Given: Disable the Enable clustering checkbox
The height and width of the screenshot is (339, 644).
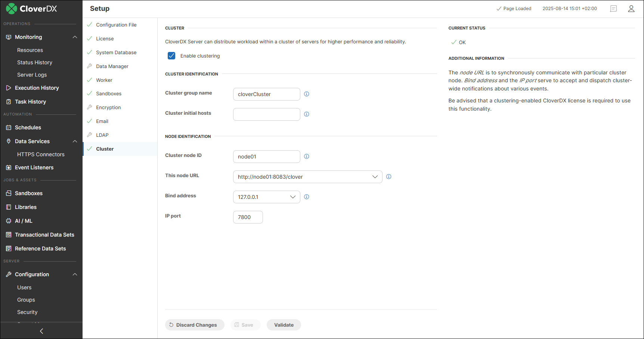Looking at the screenshot, I should tap(171, 55).
